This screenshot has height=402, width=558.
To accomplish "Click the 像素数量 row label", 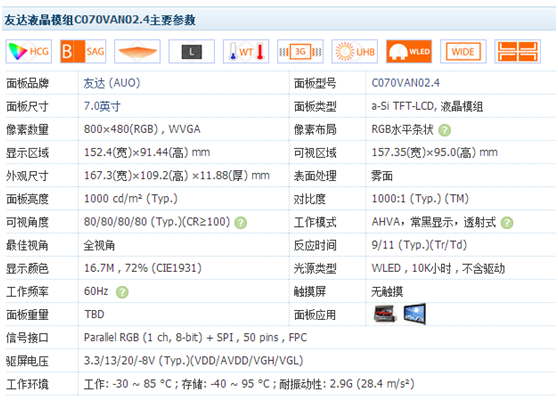I will coord(27,129).
